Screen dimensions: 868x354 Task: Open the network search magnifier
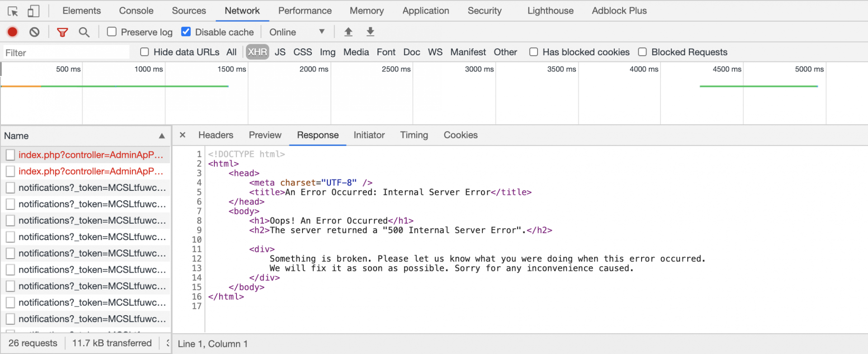(84, 32)
